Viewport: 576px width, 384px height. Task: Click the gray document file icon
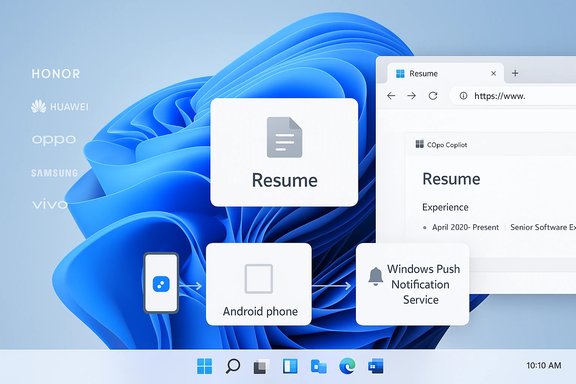[285, 137]
